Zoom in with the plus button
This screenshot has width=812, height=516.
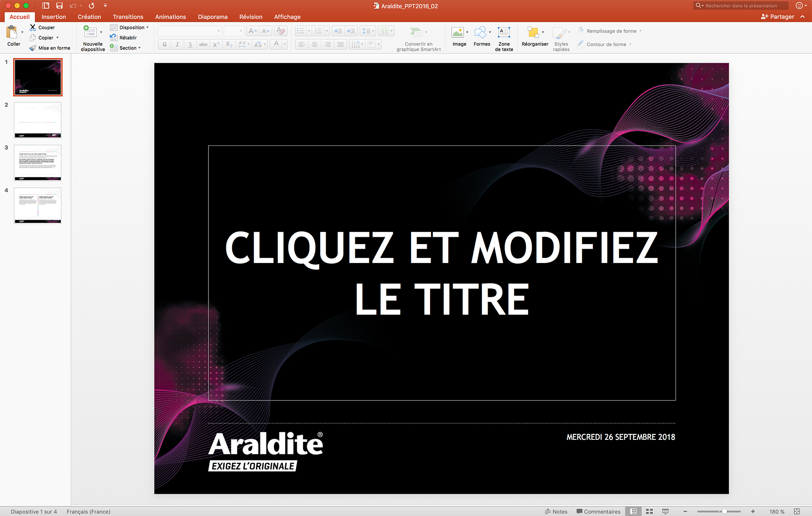(753, 511)
